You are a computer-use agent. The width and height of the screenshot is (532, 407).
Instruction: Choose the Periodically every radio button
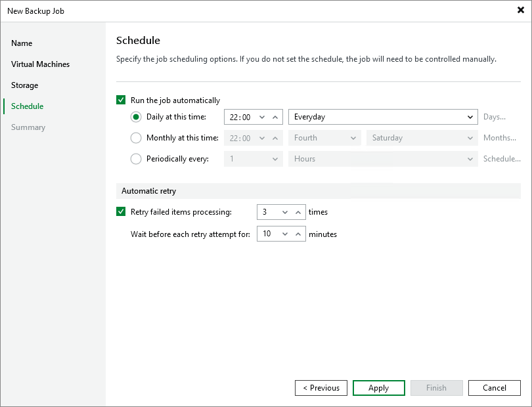coord(136,159)
